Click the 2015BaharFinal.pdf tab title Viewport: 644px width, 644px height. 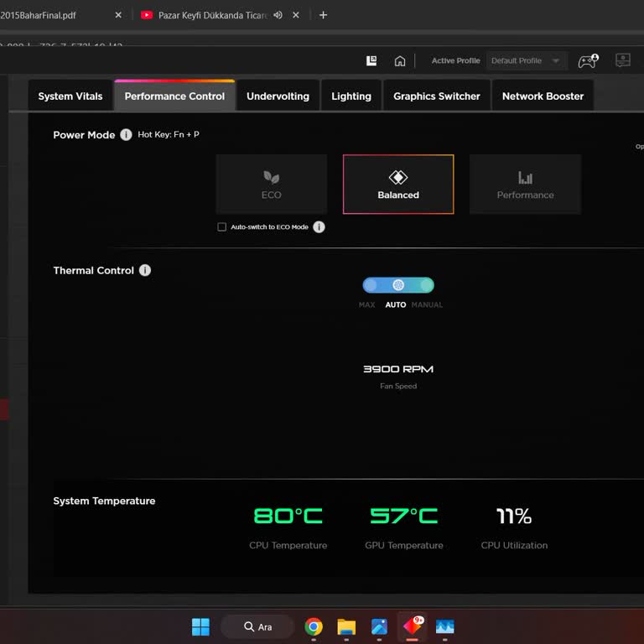pyautogui.click(x=38, y=15)
